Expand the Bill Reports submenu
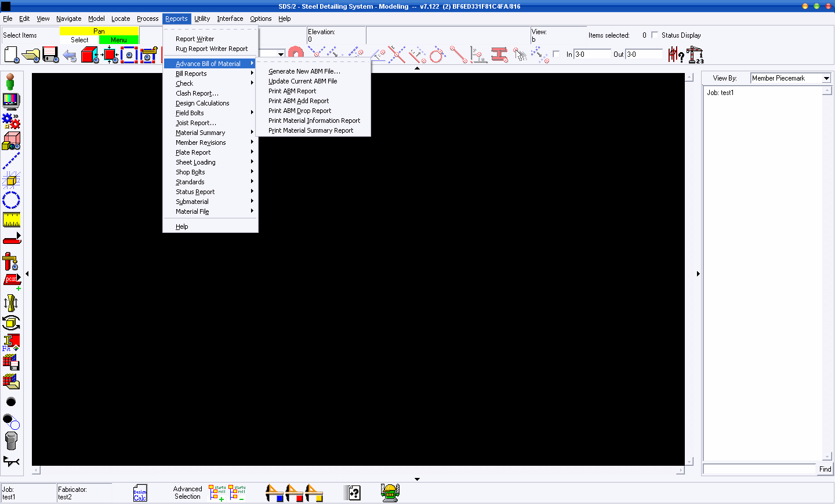Image resolution: width=835 pixels, height=504 pixels. point(215,74)
